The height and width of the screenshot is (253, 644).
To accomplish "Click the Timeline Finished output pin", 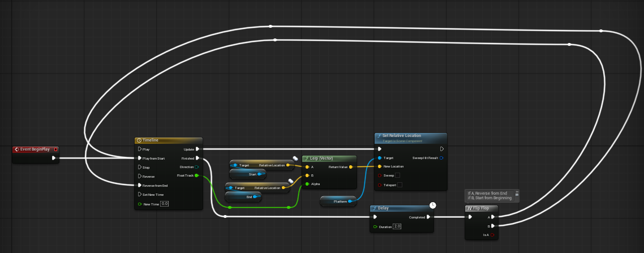I will click(x=198, y=158).
